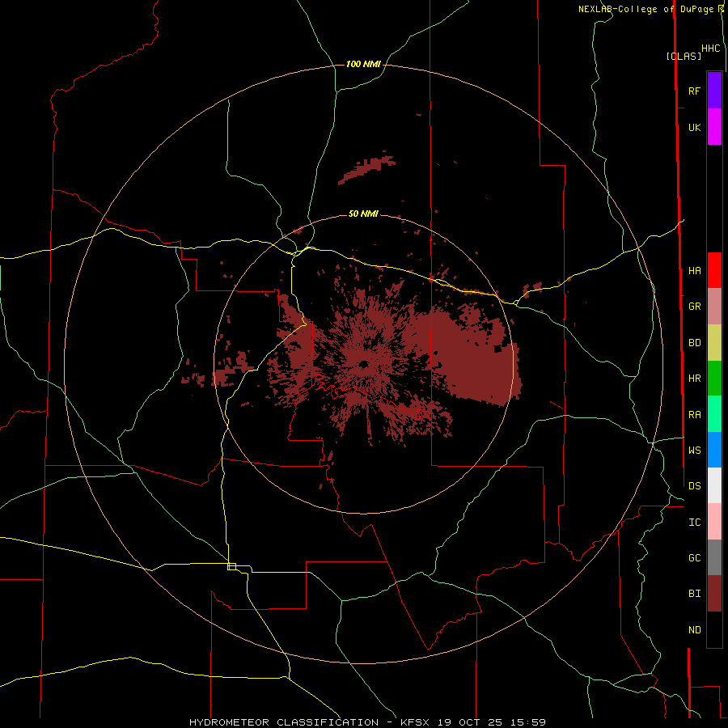Click the RA legend label
The height and width of the screenshot is (728, 728).
(695, 415)
